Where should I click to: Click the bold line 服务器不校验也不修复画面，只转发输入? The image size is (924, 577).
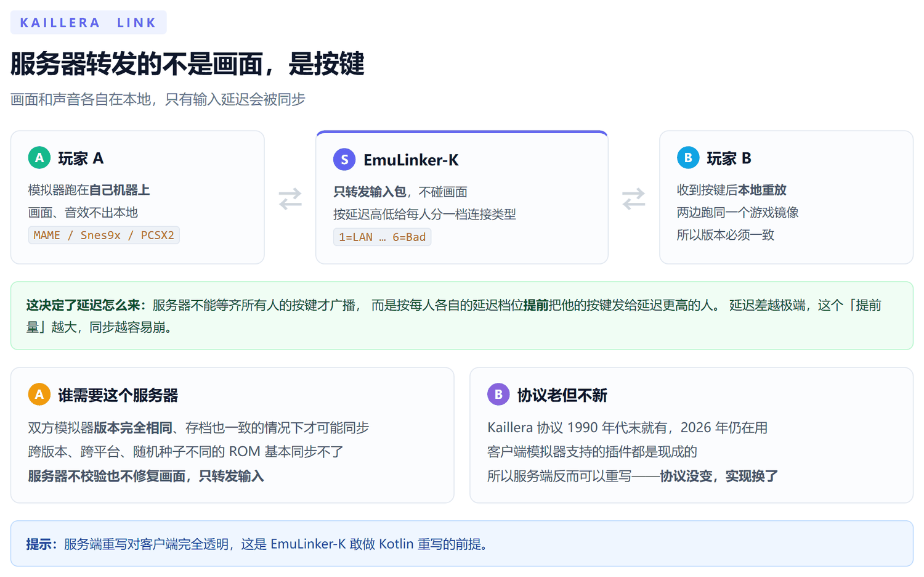pyautogui.click(x=146, y=476)
